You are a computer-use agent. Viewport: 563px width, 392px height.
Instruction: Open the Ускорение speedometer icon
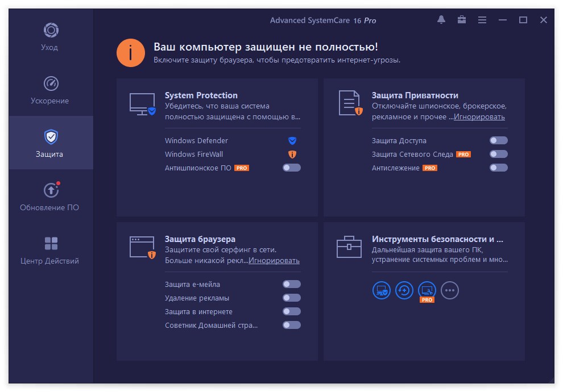[x=51, y=84]
